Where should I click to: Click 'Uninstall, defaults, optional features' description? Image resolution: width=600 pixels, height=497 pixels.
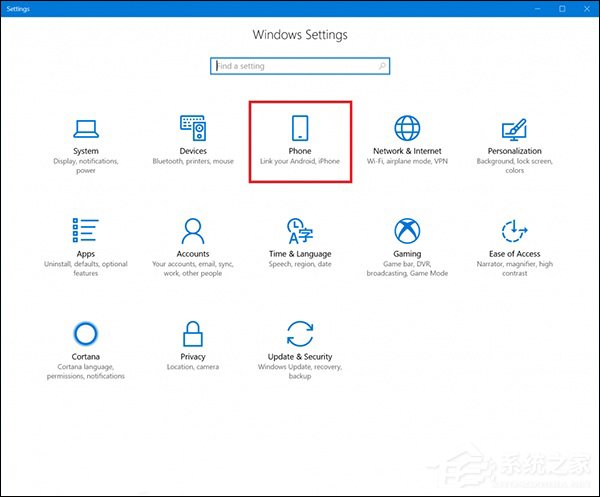point(86,269)
